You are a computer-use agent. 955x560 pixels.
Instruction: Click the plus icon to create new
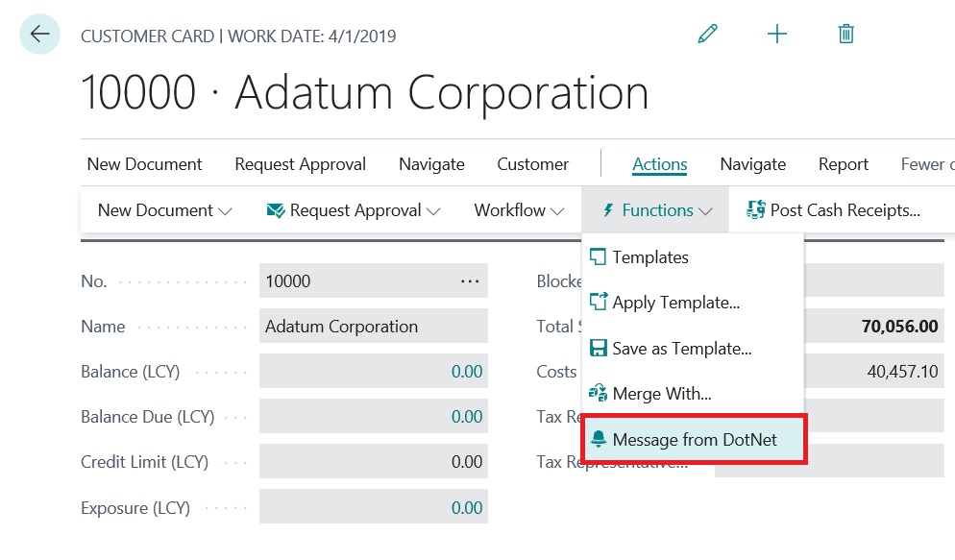(x=776, y=34)
